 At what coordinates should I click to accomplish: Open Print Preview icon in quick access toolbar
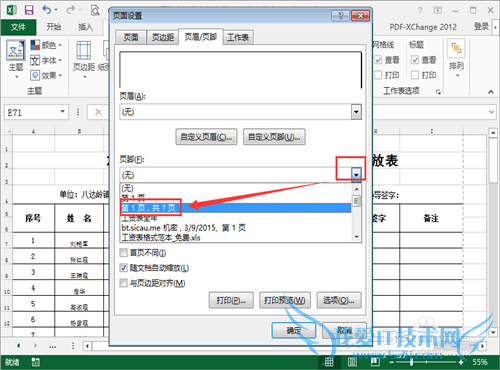click(95, 10)
